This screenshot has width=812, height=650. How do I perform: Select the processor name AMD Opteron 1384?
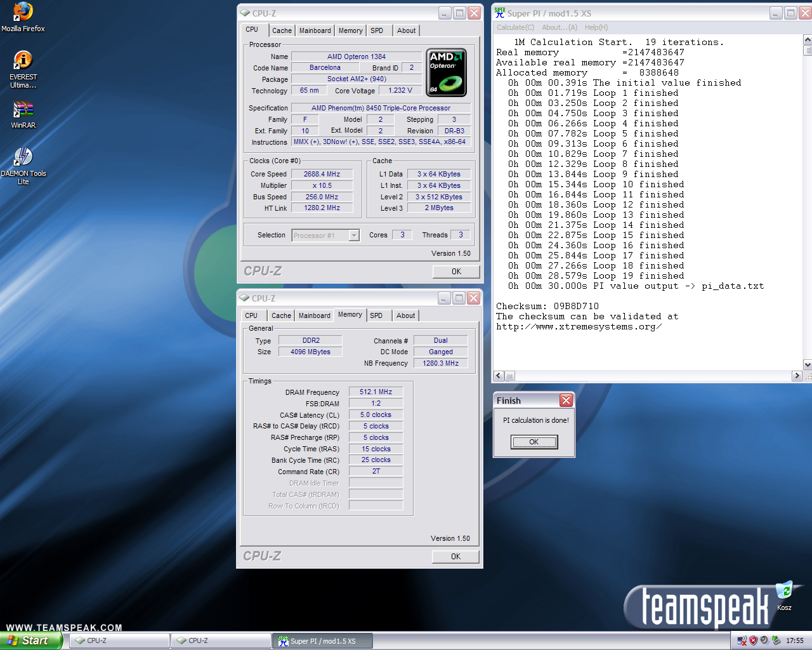[x=357, y=56]
